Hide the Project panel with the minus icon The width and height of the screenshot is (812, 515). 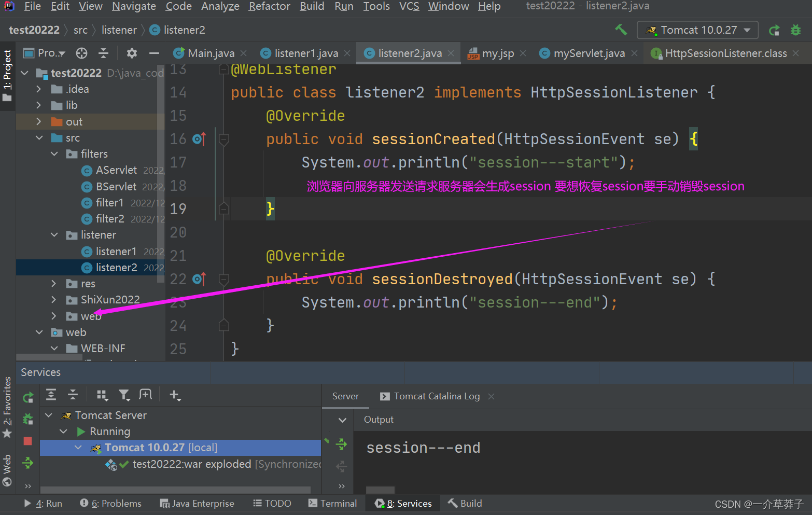tap(154, 53)
